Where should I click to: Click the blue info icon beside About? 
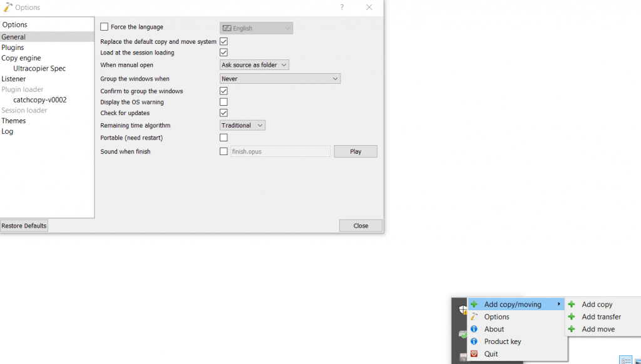(474, 329)
